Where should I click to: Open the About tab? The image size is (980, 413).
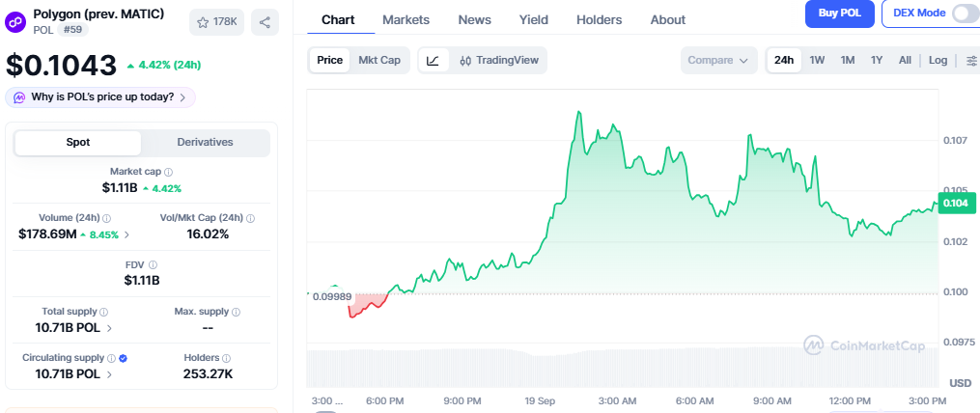coord(667,20)
